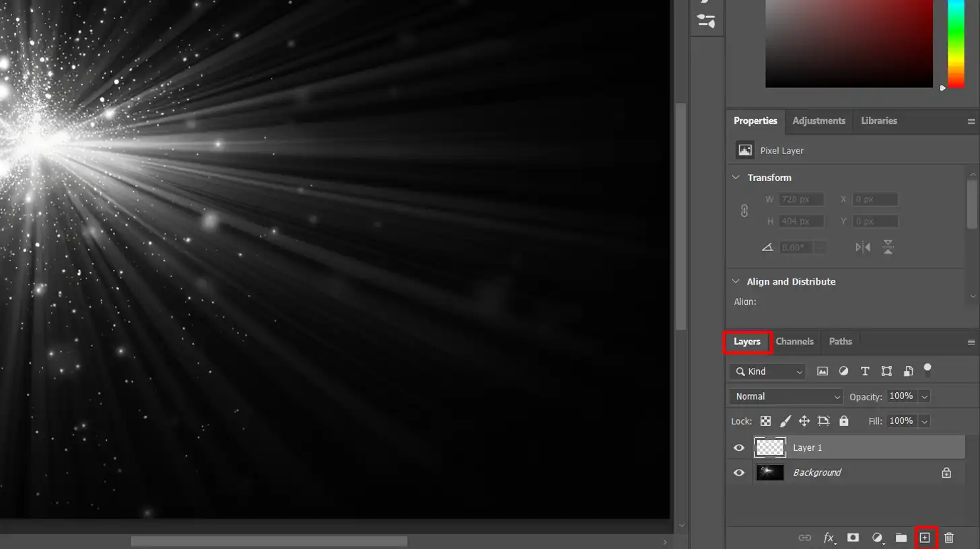The height and width of the screenshot is (549, 980).
Task: Add a layer mask
Action: (853, 538)
